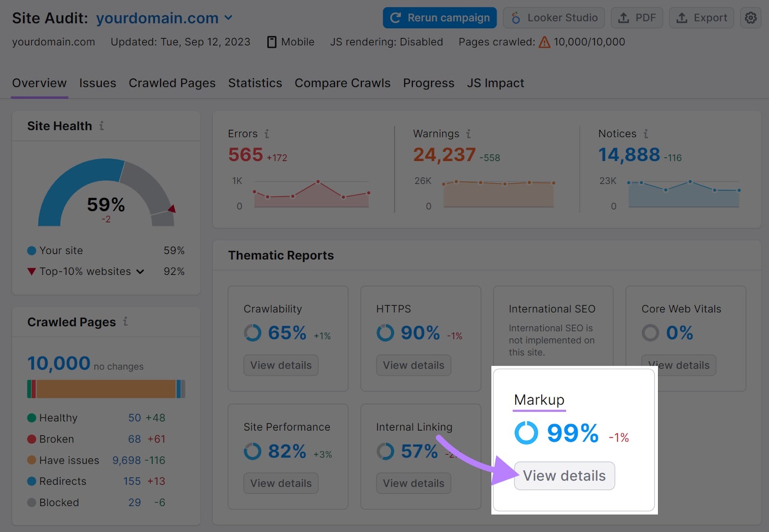
Task: Click the Broken red dot
Action: [32, 439]
